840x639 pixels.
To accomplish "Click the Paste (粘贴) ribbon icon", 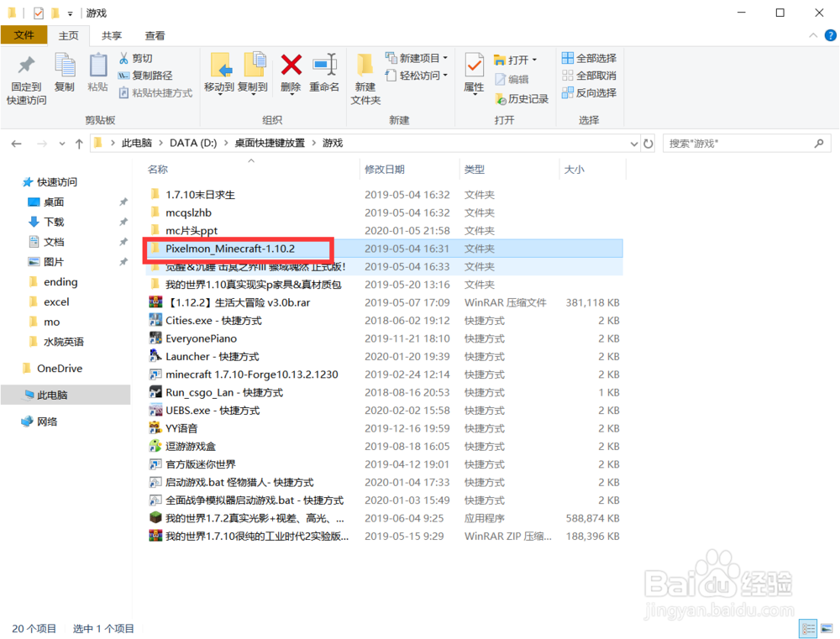I will point(97,72).
